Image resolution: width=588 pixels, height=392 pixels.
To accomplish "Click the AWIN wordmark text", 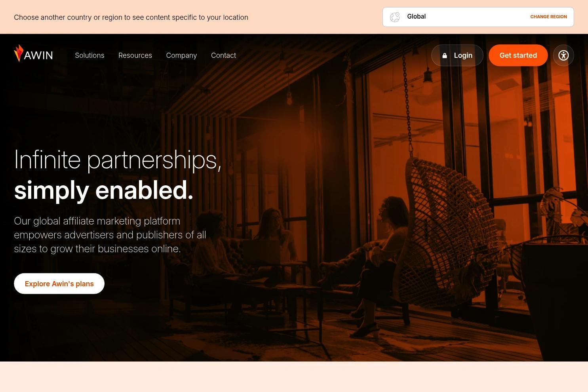I will tap(38, 55).
